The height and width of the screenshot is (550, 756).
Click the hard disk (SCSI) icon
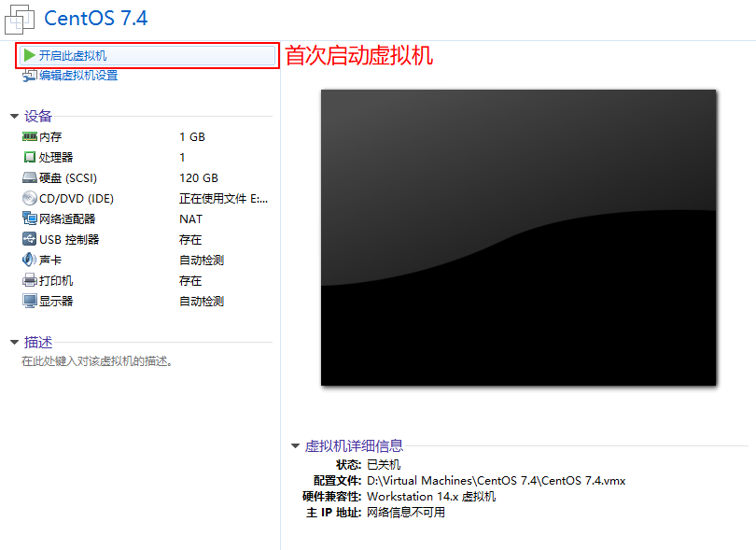click(x=30, y=177)
